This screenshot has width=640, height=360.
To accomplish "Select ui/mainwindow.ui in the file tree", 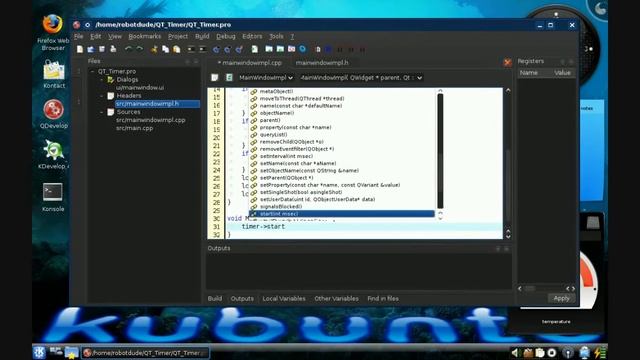I will (x=140, y=88).
